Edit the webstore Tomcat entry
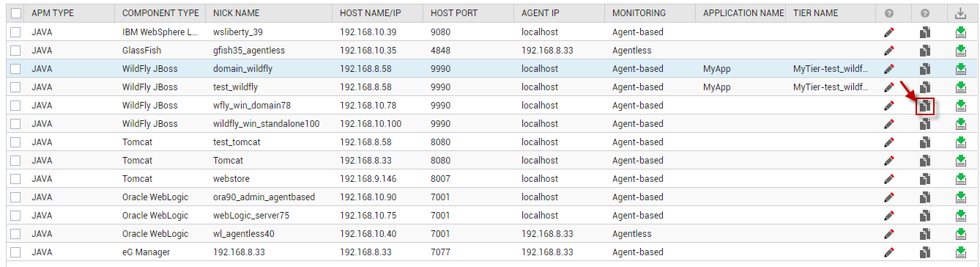 coord(889,179)
